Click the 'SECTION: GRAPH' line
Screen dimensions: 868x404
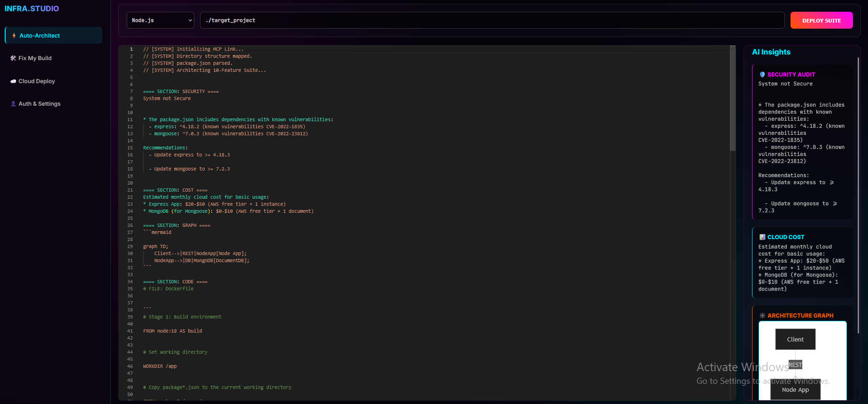pyautogui.click(x=177, y=225)
